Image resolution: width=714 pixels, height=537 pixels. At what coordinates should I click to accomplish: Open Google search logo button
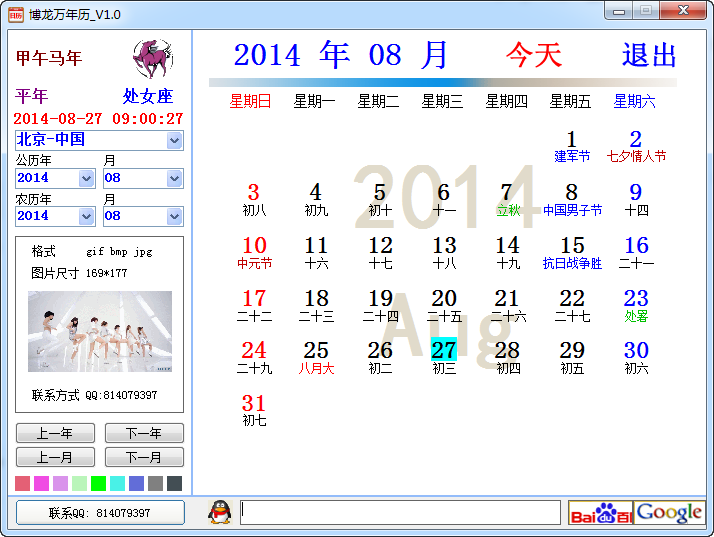[x=669, y=513]
